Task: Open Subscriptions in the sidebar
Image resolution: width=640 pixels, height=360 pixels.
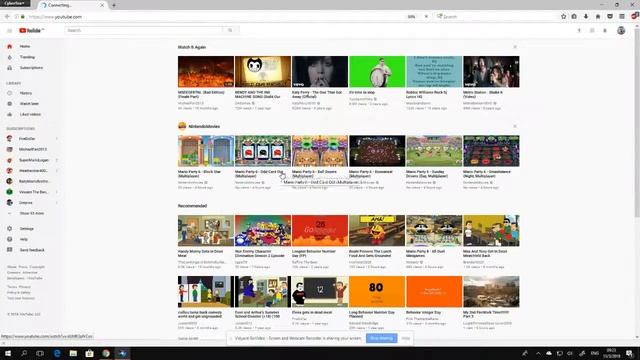Action: tap(32, 68)
